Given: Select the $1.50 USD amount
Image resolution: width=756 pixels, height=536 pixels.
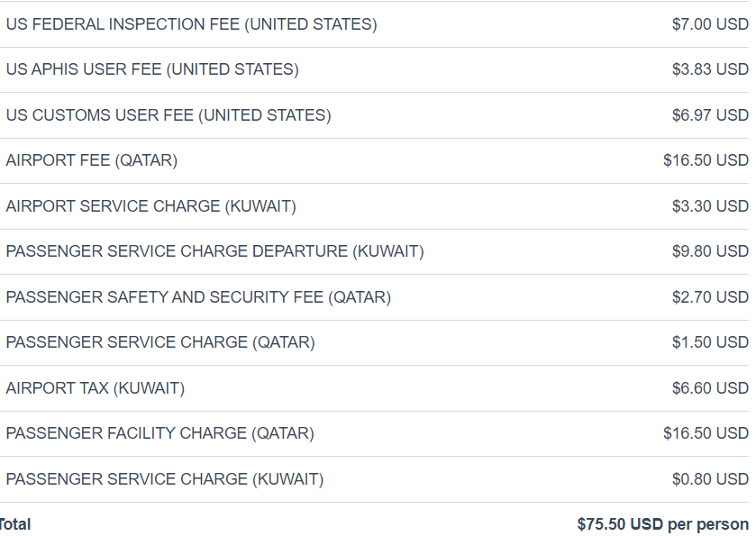Looking at the screenshot, I should point(710,342).
